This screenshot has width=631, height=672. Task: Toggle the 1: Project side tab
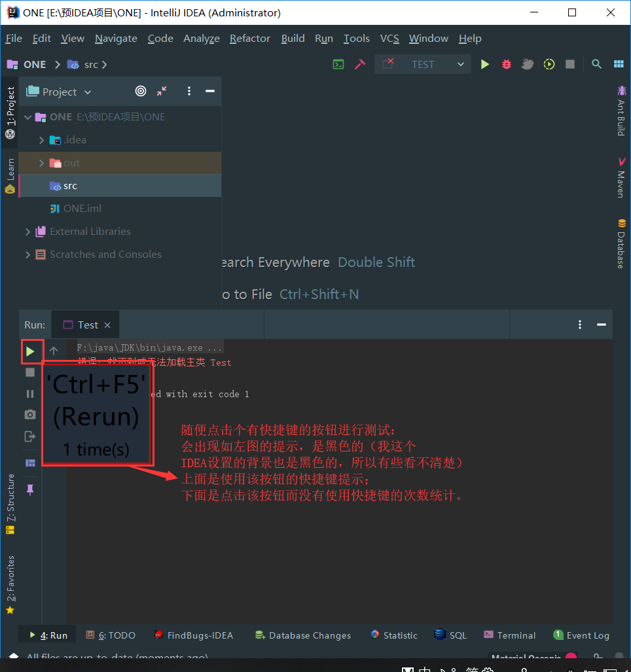pos(10,113)
